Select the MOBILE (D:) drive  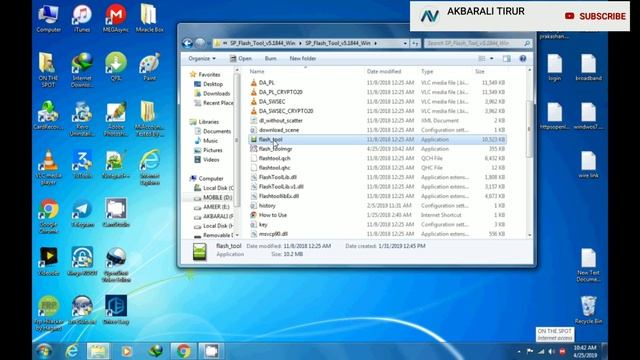pos(212,197)
